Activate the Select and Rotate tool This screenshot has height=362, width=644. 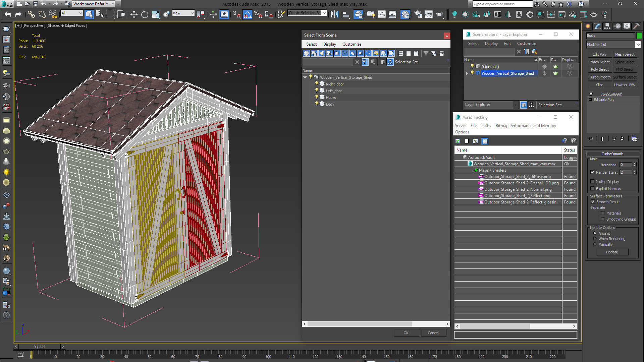pos(145,14)
